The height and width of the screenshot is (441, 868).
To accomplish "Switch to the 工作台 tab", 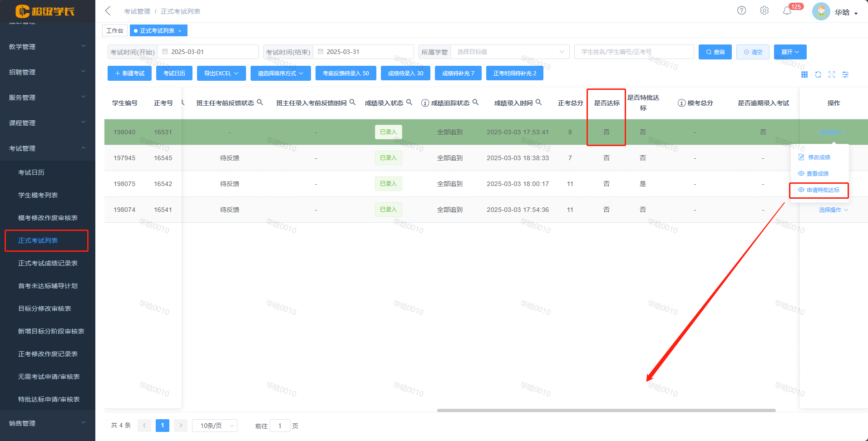I will (x=114, y=30).
